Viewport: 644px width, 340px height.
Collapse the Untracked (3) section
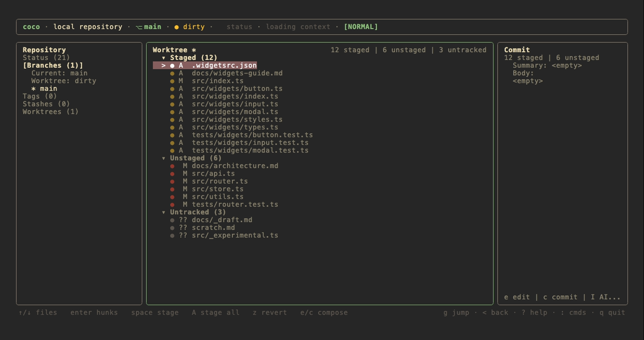[164, 212]
